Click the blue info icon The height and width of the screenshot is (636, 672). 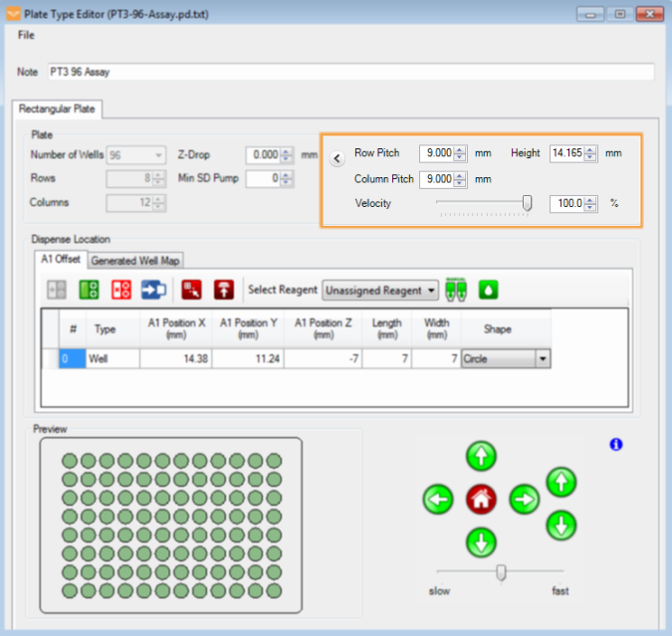point(615,444)
